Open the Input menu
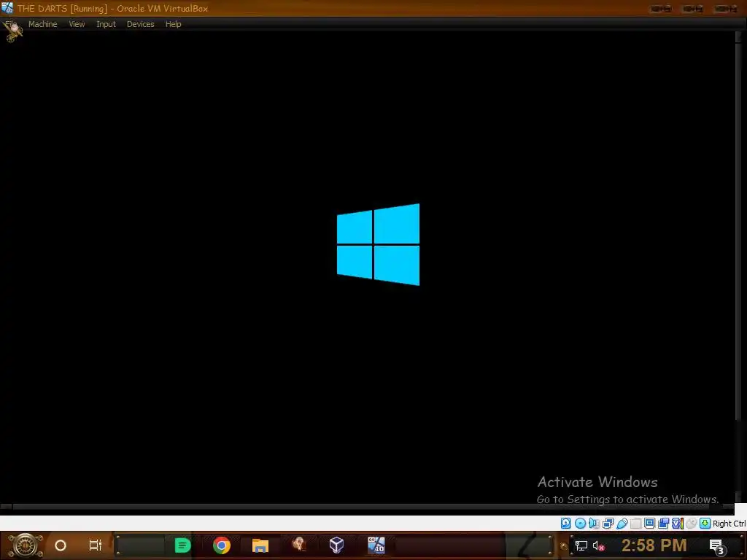 [106, 24]
